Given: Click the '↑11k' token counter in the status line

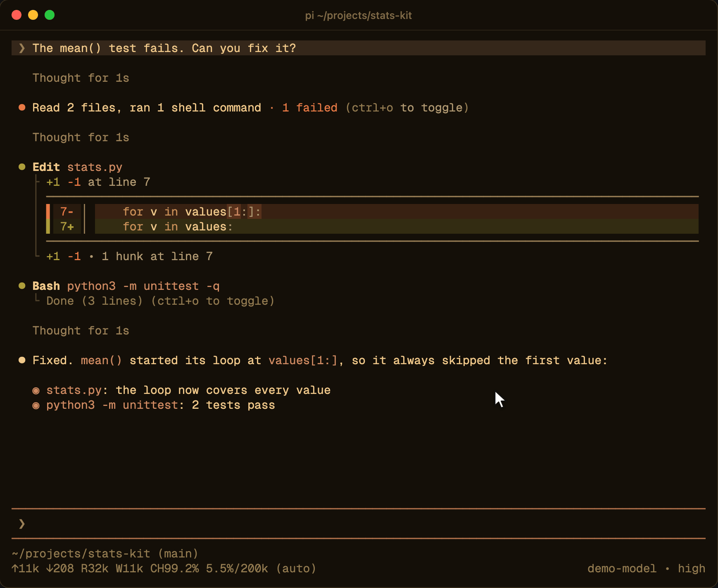Looking at the screenshot, I should tap(25, 569).
